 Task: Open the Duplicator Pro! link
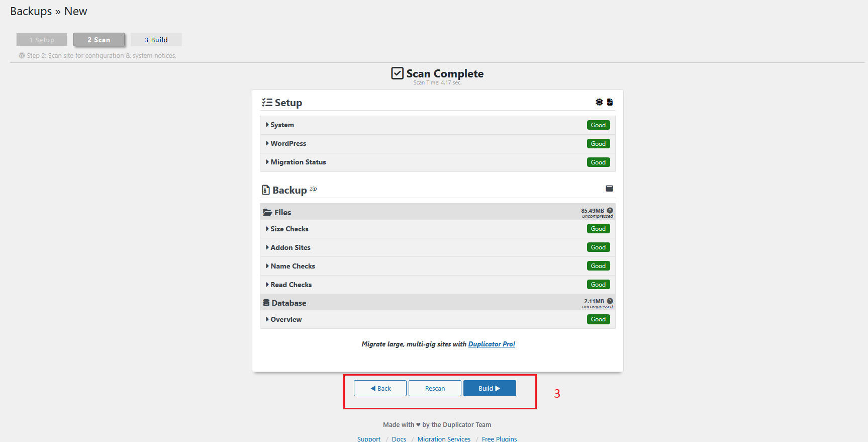[x=492, y=344]
